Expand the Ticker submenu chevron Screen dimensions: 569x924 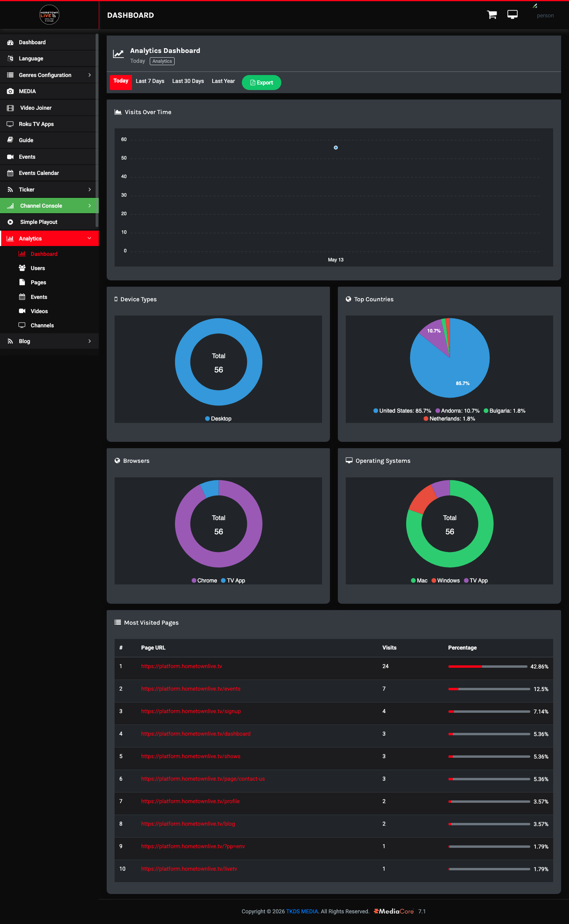pyautogui.click(x=90, y=190)
